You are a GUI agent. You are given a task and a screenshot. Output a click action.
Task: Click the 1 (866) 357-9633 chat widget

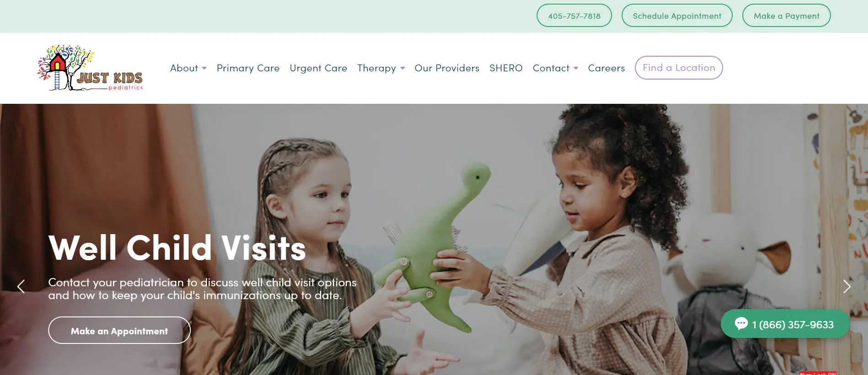(x=785, y=324)
